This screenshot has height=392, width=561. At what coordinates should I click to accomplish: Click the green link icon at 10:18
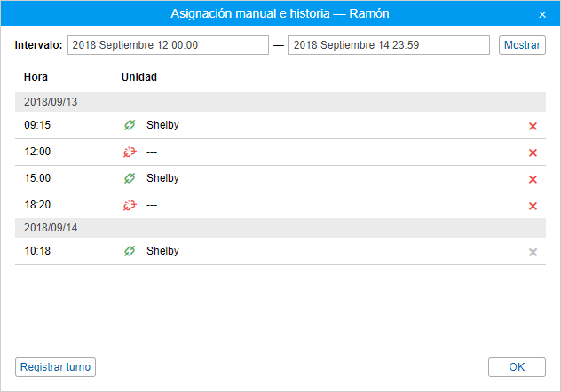point(130,251)
